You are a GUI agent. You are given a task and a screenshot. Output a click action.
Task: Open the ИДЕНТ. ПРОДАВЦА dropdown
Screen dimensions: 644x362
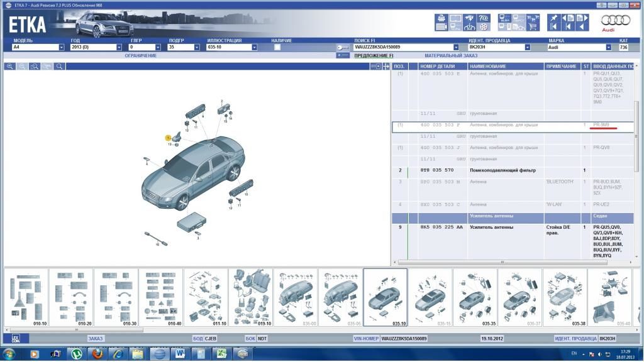528,47
